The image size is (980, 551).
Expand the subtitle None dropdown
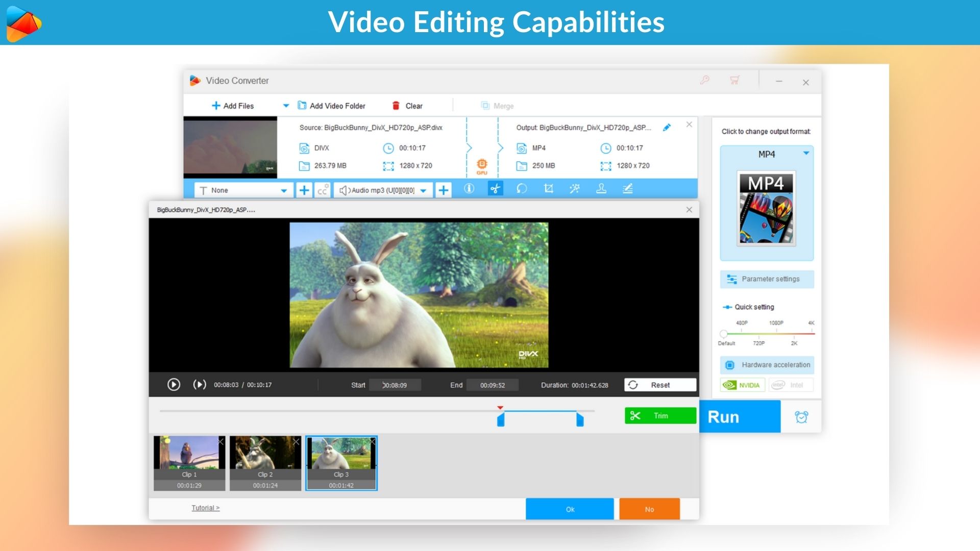click(284, 191)
